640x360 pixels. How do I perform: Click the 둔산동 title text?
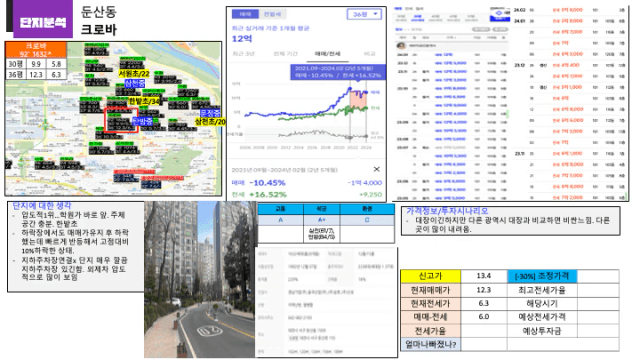pos(99,11)
